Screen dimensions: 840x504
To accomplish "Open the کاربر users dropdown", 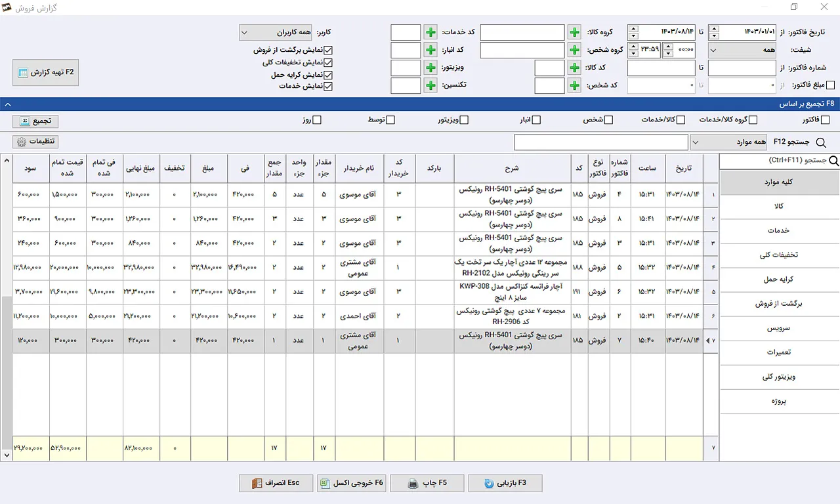I will [x=276, y=32].
